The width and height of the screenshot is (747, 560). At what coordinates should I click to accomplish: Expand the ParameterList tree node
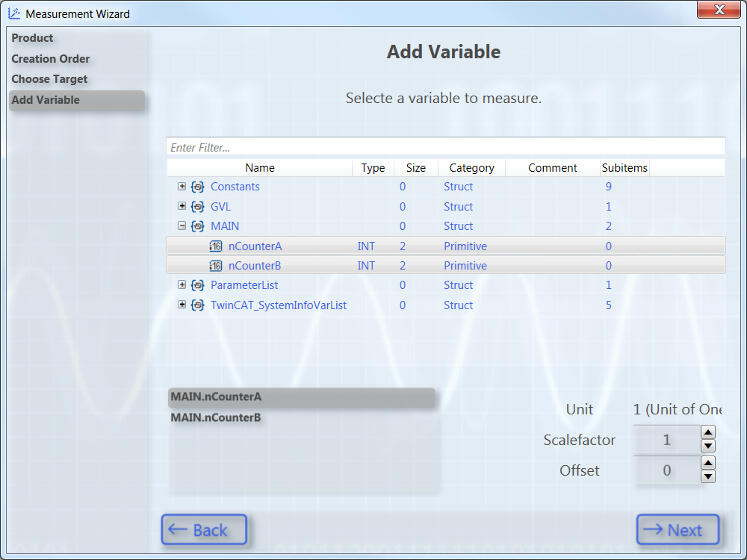pos(182,284)
